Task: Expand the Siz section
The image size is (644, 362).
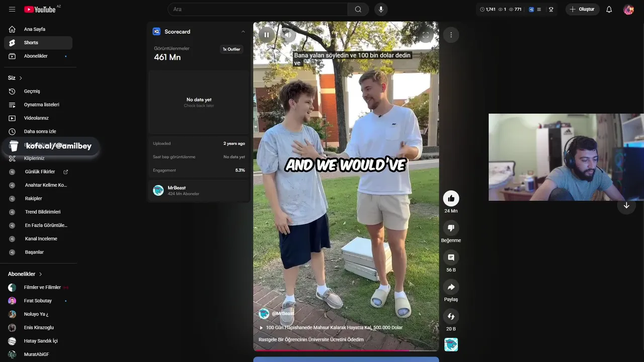Action: point(15,78)
